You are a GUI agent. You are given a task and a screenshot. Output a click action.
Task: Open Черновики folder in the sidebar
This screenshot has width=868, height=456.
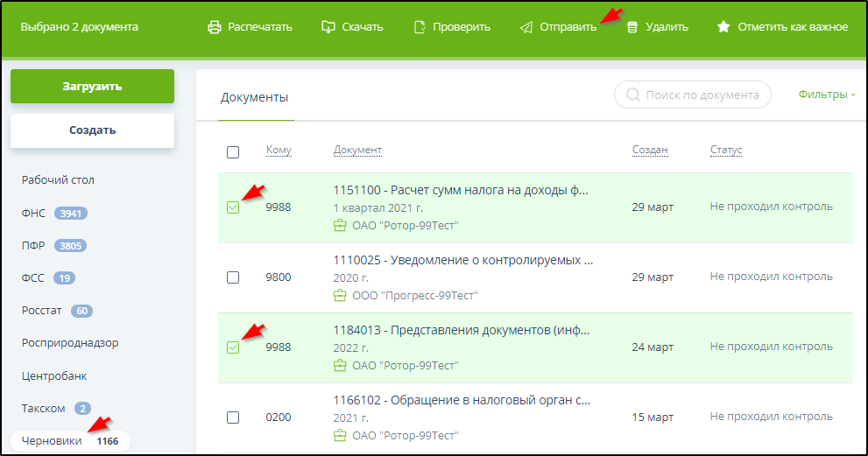click(53, 441)
